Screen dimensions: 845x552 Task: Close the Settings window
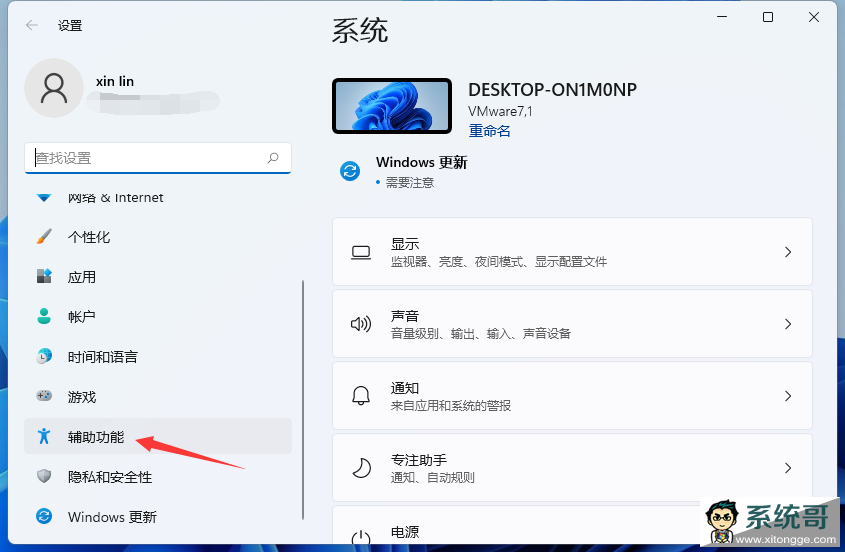(x=814, y=17)
